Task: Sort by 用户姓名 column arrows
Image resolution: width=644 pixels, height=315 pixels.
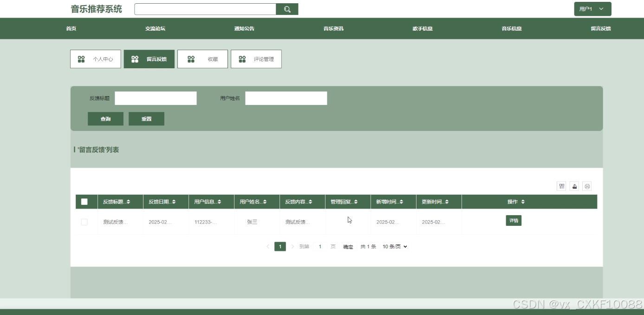Action: pyautogui.click(x=265, y=202)
